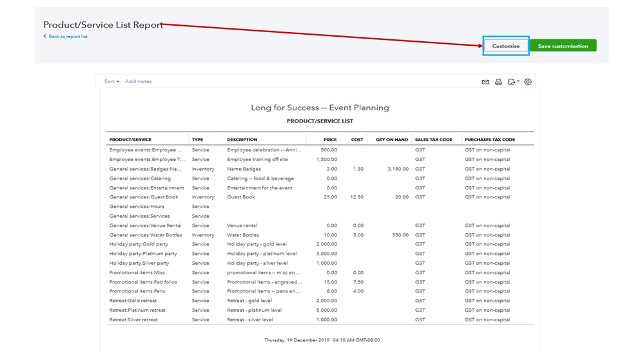Screen dimensions: 644x362
Task: Click the PRODUCT/SERVICE column header
Action: point(130,140)
